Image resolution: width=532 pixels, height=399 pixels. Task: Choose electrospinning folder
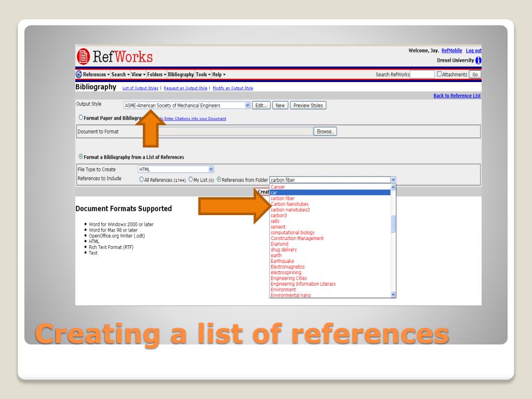pos(330,273)
